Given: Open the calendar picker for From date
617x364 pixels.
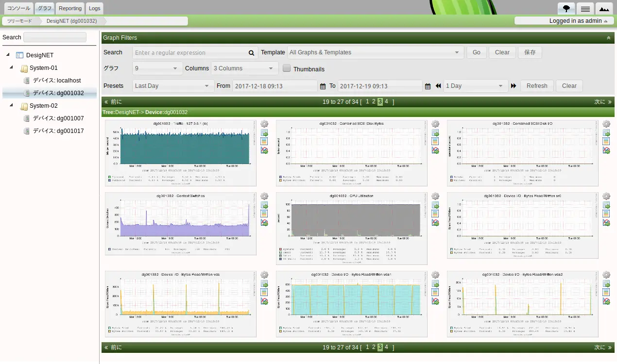Looking at the screenshot, I should click(323, 86).
